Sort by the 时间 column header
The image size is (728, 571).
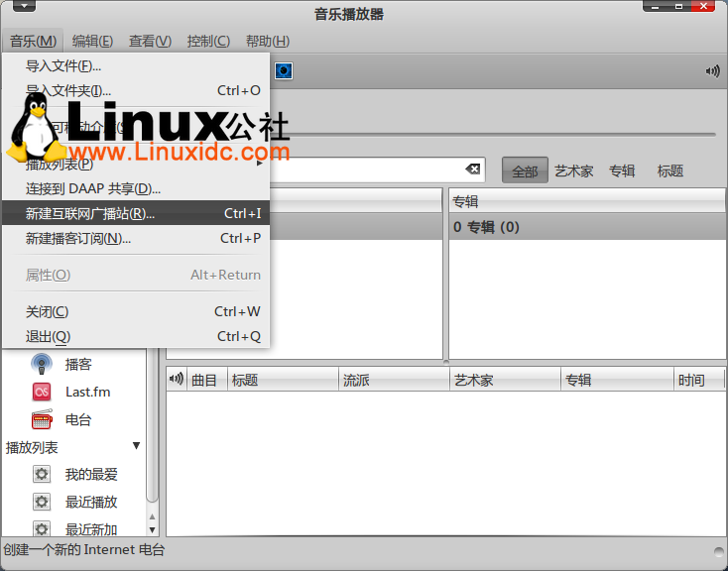click(699, 380)
